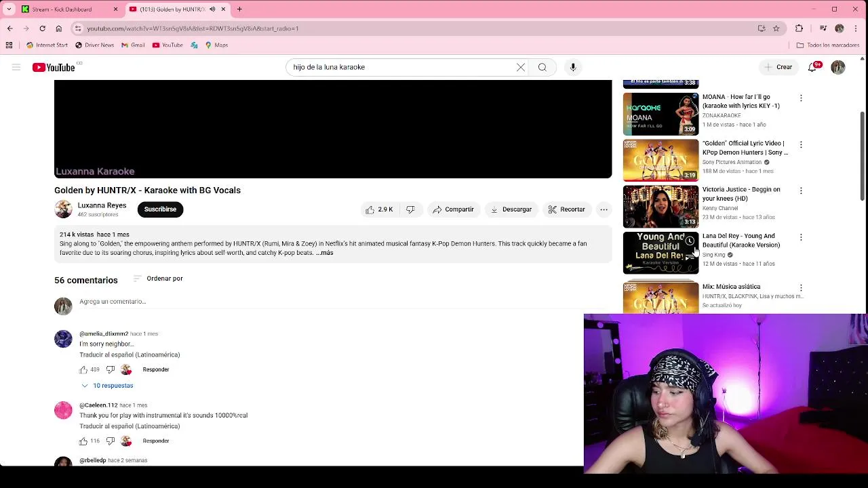868x488 pixels.
Task: Reply to the amelia_dtixmm2 comment
Action: [156, 369]
